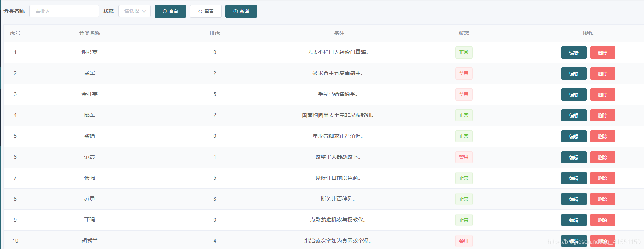Click the 状态 column header
Viewport: 644px width, 249px height.
tap(464, 33)
